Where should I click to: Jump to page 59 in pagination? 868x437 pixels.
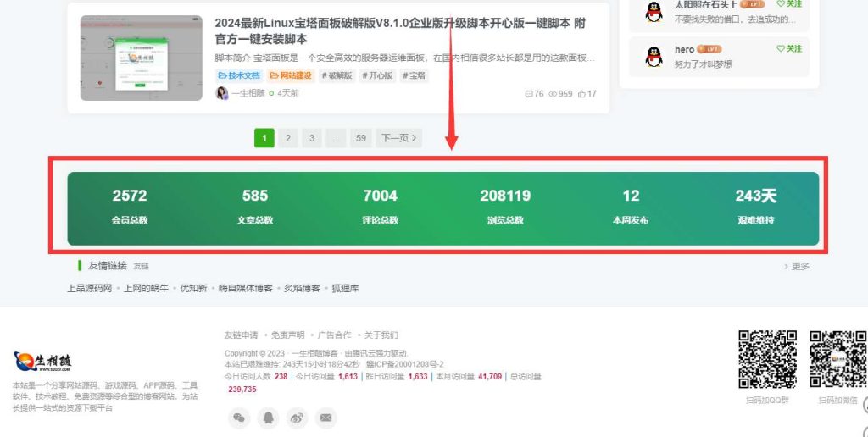pos(361,138)
